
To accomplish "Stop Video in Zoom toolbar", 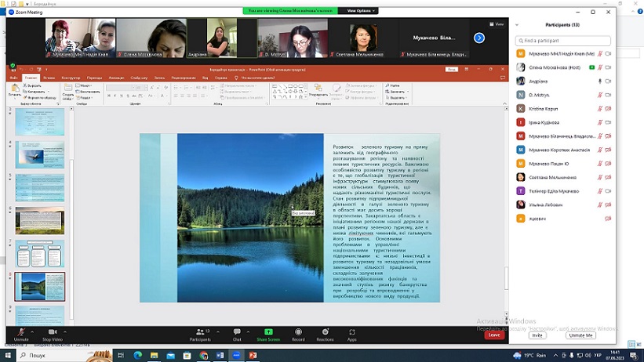I will [53, 334].
